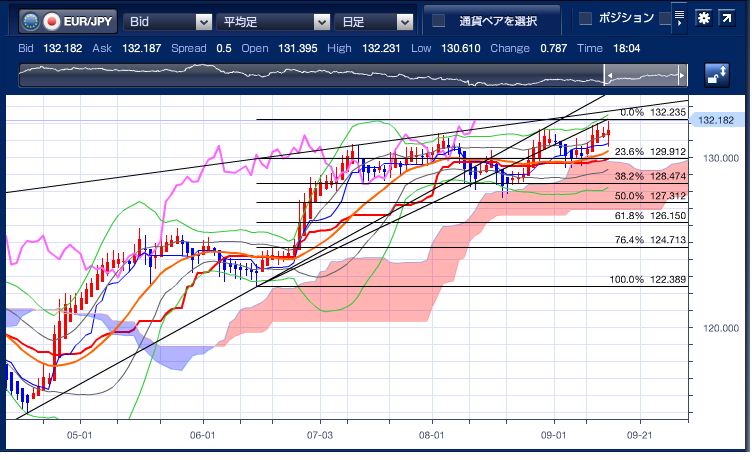The image size is (752, 460).
Task: Toggle the cut-off checkbox right of ポジション
Action: pos(665,18)
